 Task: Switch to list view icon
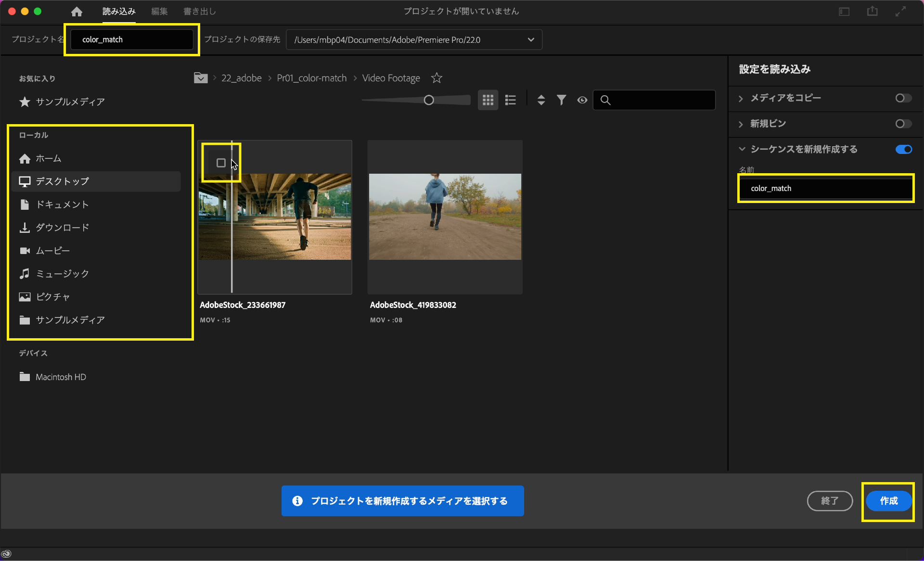tap(510, 100)
